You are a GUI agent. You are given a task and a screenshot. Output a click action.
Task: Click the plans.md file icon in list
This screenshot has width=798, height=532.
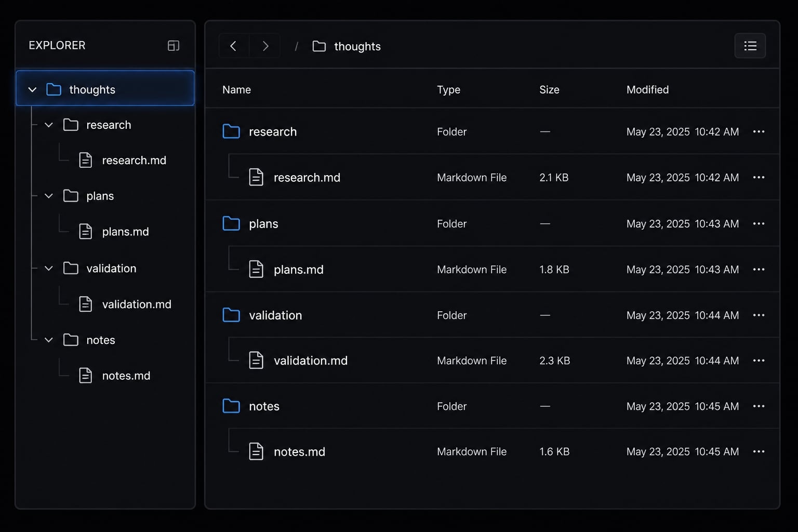tap(256, 269)
